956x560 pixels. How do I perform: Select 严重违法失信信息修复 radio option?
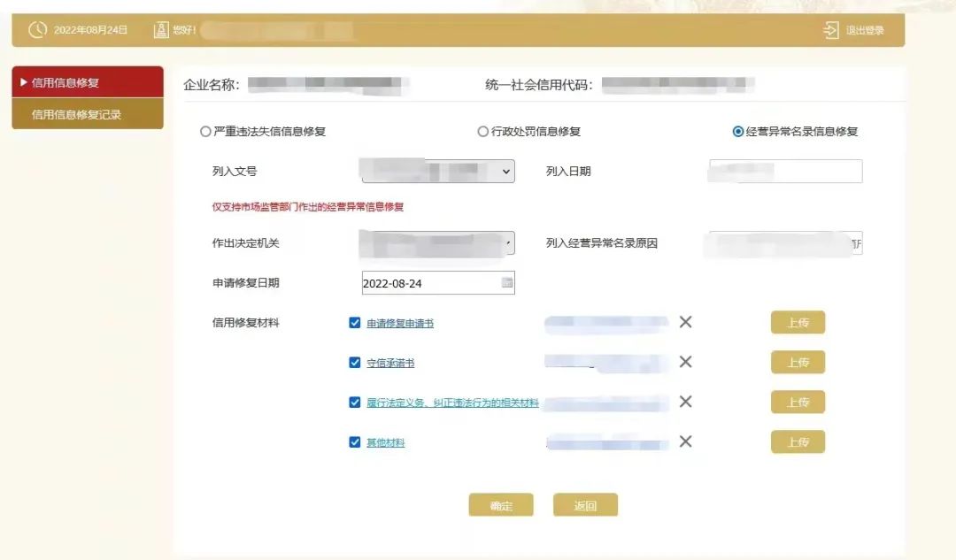pyautogui.click(x=205, y=132)
